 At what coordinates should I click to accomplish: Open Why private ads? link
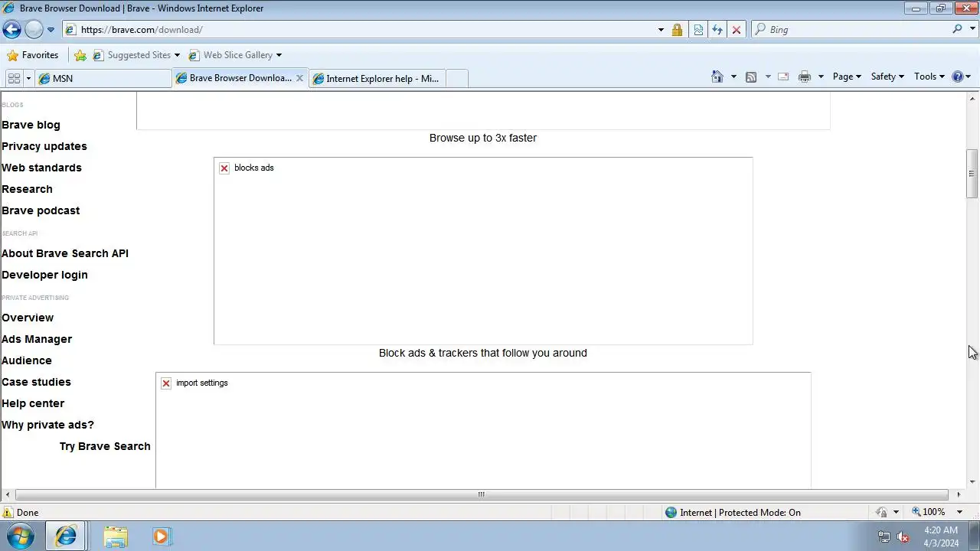(47, 425)
